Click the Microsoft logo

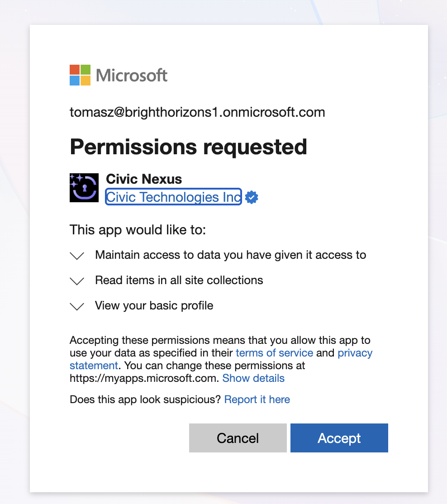tap(119, 75)
